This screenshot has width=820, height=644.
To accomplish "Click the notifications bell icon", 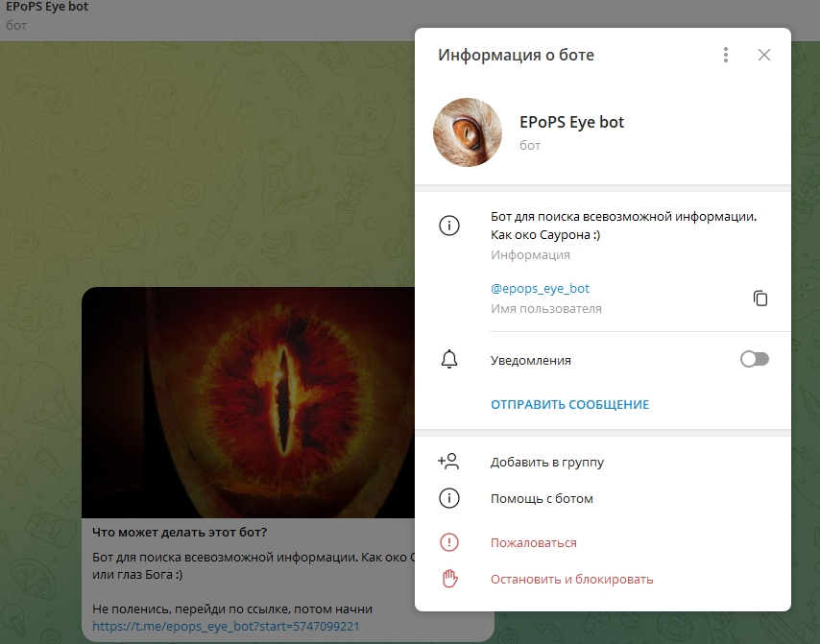I will [x=449, y=360].
